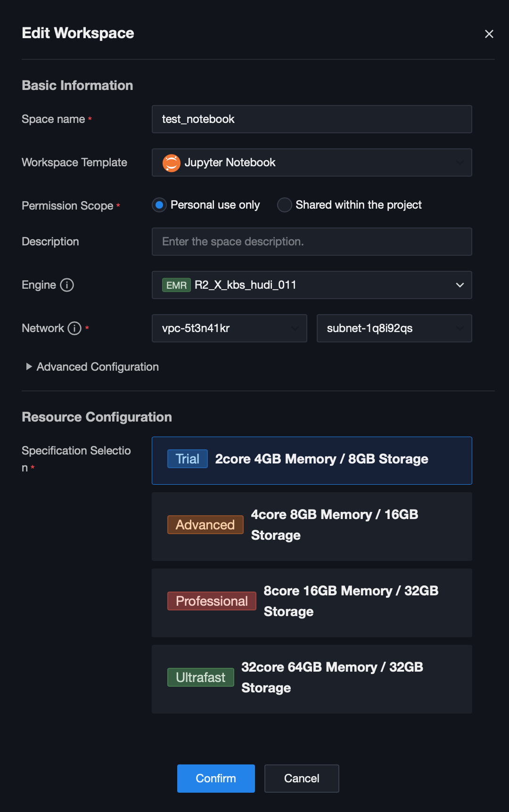Click the Ultrafast specification badge
The height and width of the screenshot is (812, 509).
tap(200, 678)
